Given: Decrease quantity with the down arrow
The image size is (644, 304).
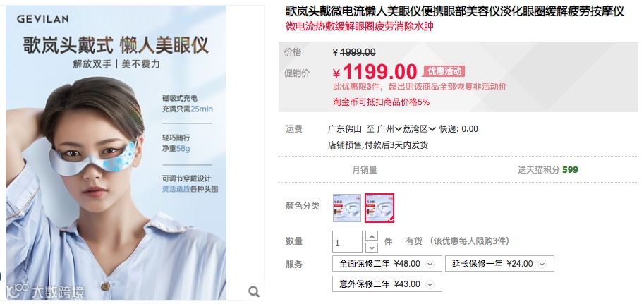Looking at the screenshot, I should 371,248.
